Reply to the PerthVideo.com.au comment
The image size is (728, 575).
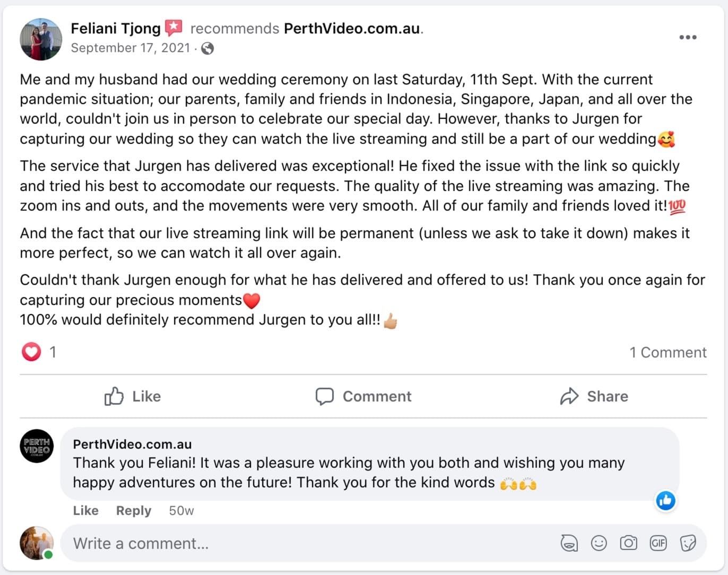(134, 510)
